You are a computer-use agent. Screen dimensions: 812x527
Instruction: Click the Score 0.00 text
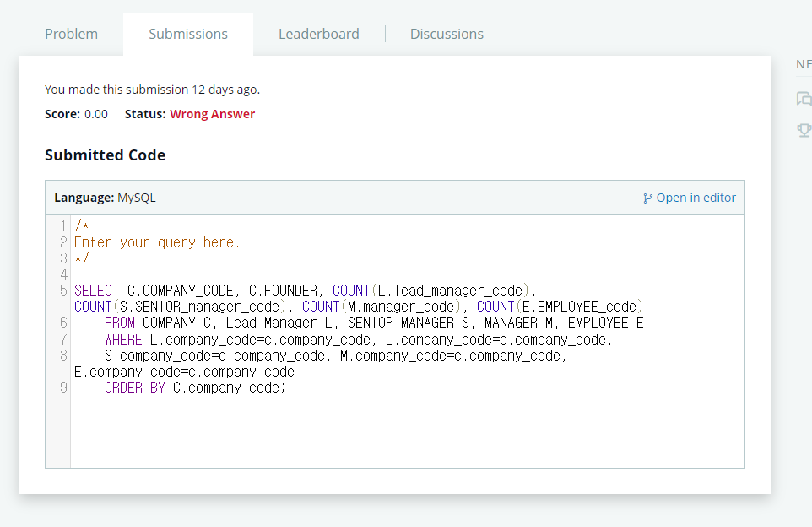click(76, 114)
